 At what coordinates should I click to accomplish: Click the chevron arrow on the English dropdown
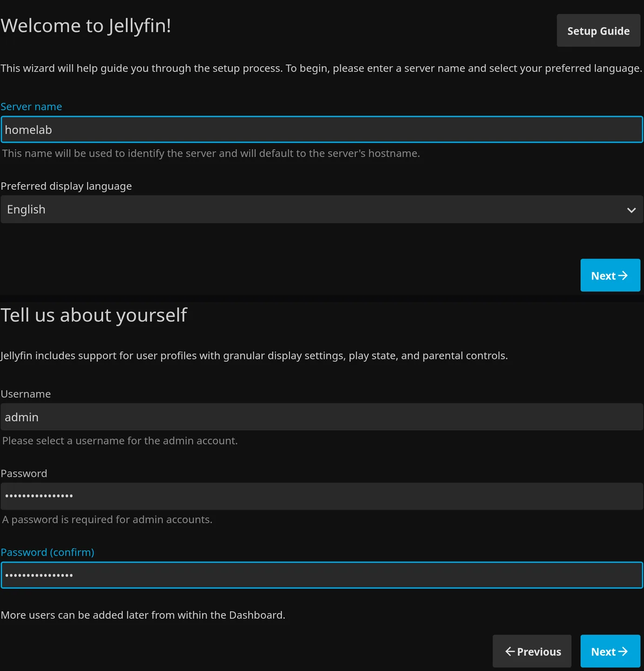click(631, 210)
